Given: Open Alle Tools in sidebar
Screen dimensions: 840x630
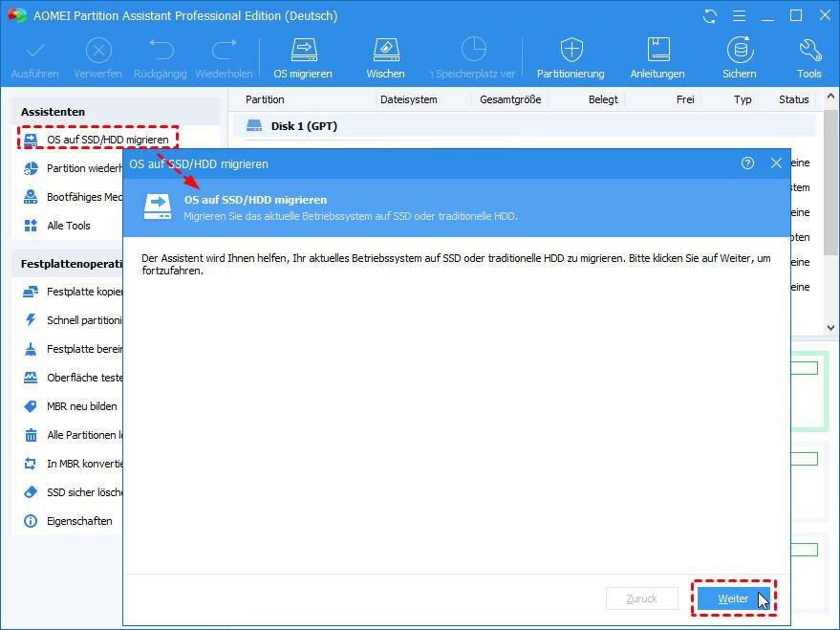Looking at the screenshot, I should click(57, 226).
